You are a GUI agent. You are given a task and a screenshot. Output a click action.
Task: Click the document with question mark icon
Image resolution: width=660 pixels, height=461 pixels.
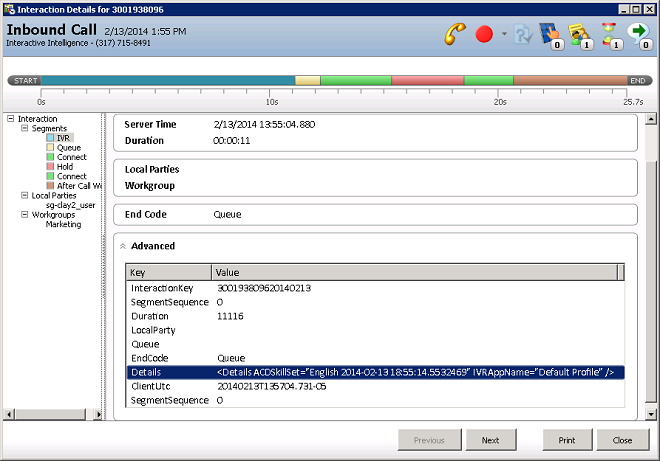pos(521,34)
